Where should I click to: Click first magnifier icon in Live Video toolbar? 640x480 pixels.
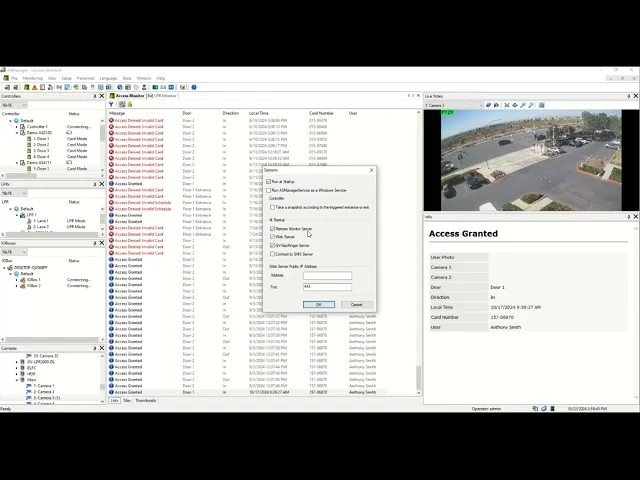(523, 105)
